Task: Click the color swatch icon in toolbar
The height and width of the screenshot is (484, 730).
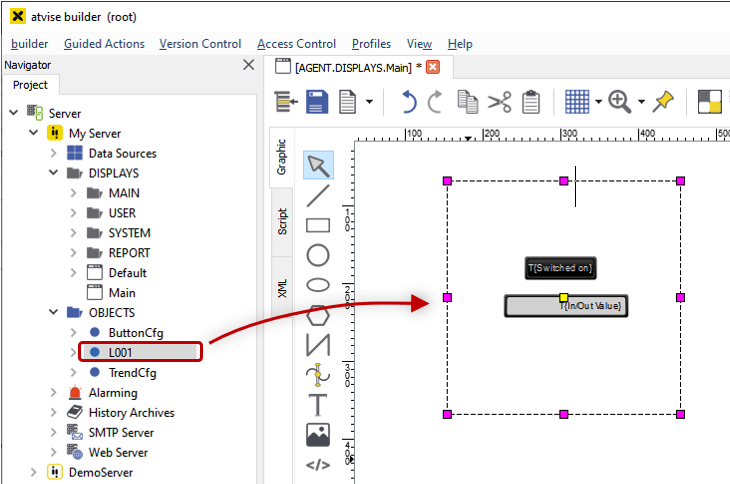Action: point(709,102)
